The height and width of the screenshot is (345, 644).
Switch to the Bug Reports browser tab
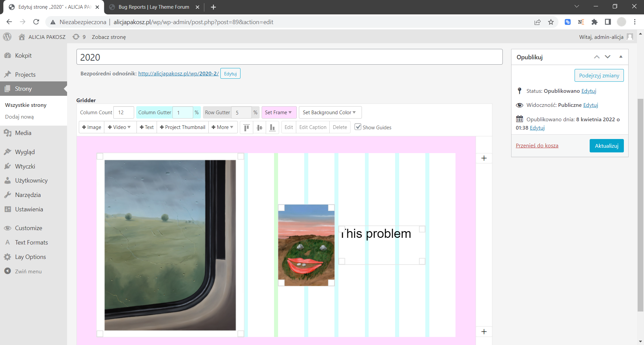pos(154,7)
